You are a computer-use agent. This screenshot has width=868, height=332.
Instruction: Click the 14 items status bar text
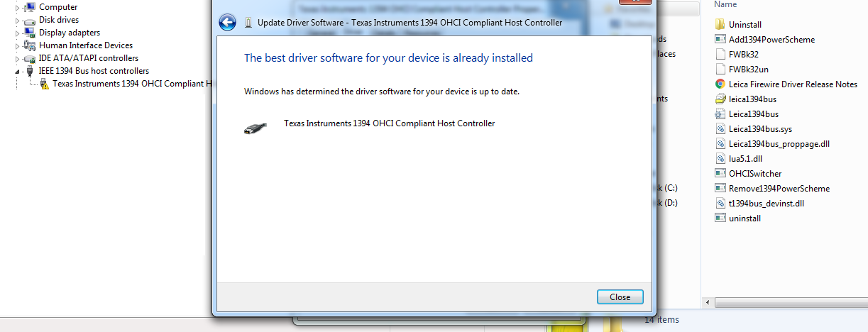click(661, 320)
